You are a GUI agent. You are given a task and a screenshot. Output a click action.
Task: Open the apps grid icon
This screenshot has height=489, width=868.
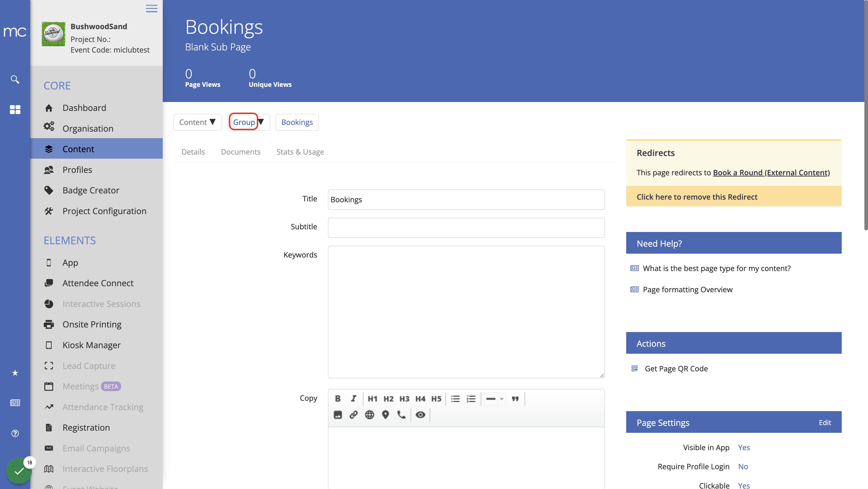coord(15,109)
